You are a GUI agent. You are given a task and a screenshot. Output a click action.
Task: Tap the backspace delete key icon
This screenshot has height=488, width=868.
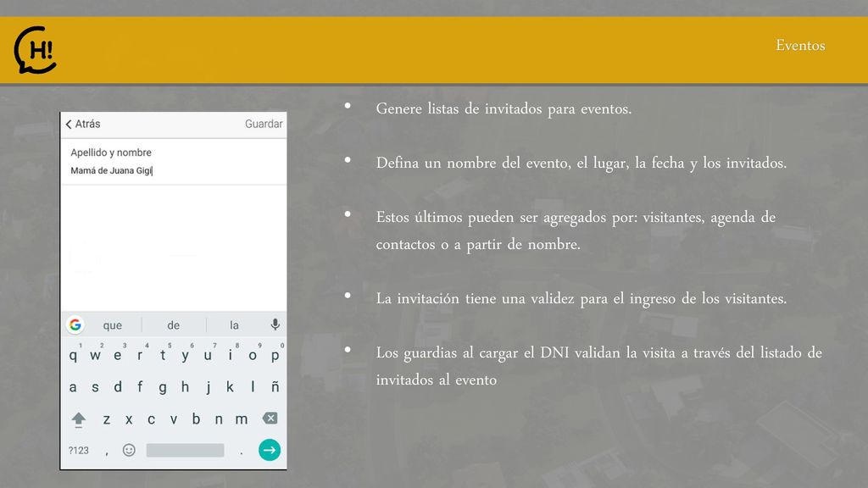click(x=270, y=419)
